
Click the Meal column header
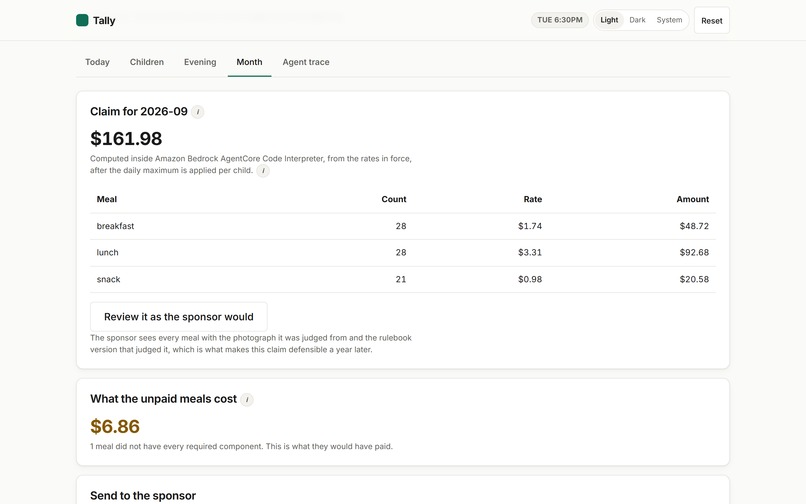pos(106,199)
